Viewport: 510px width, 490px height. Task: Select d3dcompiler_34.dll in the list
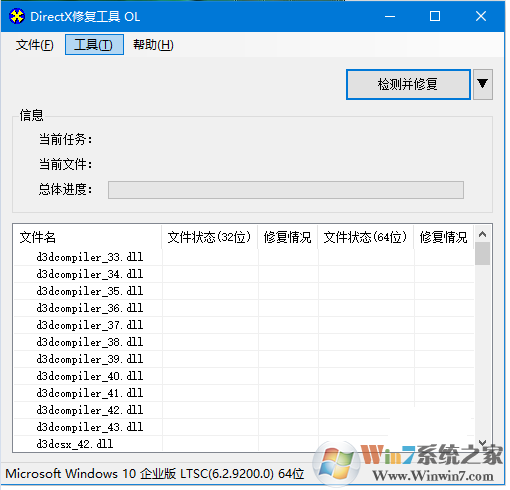tap(90, 274)
